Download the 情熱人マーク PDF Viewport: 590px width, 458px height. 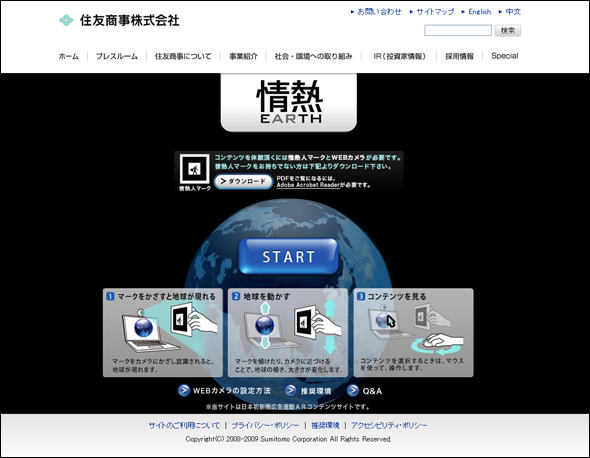click(243, 181)
